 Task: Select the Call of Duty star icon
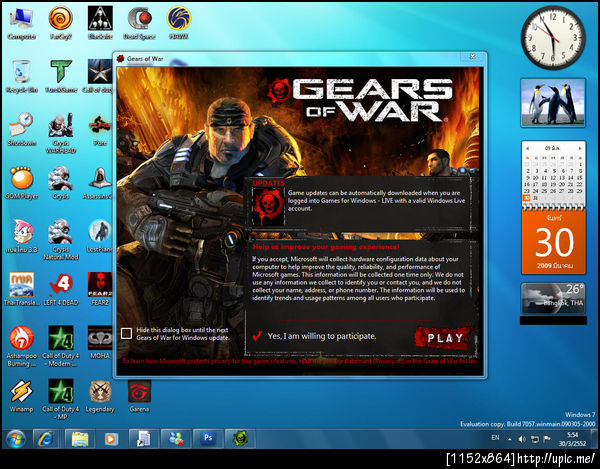pos(99,76)
